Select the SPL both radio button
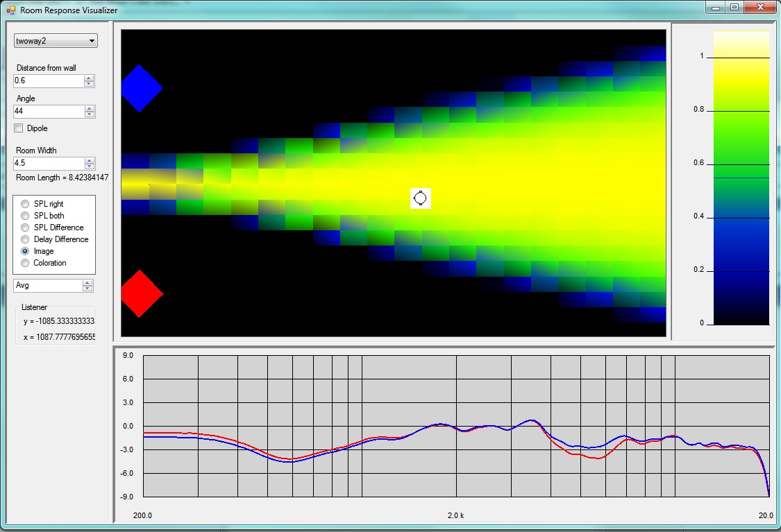The width and height of the screenshot is (781, 532). (25, 216)
